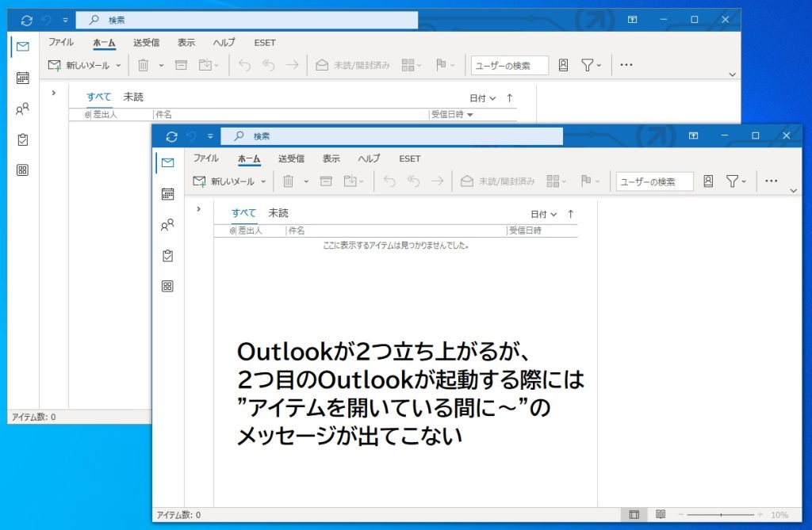Image resolution: width=812 pixels, height=530 pixels.
Task: Click Calendar icon in back Outlook window sidebar
Action: point(23,78)
